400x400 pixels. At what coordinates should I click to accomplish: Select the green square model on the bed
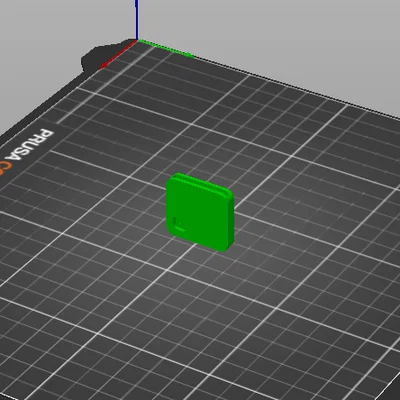pyautogui.click(x=200, y=212)
